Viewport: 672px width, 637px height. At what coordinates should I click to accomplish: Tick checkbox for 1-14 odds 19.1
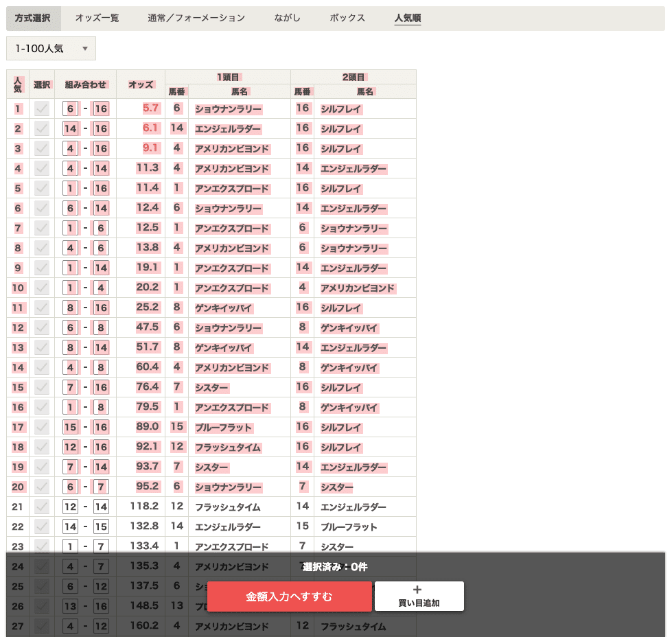click(x=42, y=268)
